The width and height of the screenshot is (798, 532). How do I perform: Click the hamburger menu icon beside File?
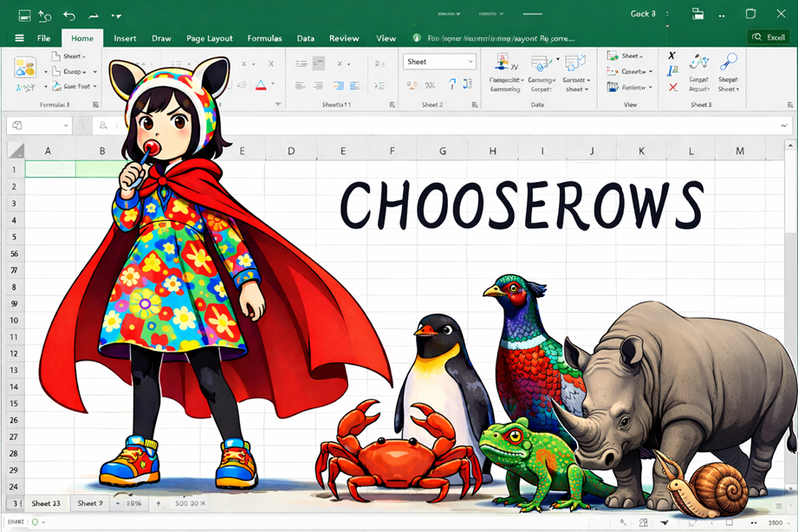(x=19, y=38)
